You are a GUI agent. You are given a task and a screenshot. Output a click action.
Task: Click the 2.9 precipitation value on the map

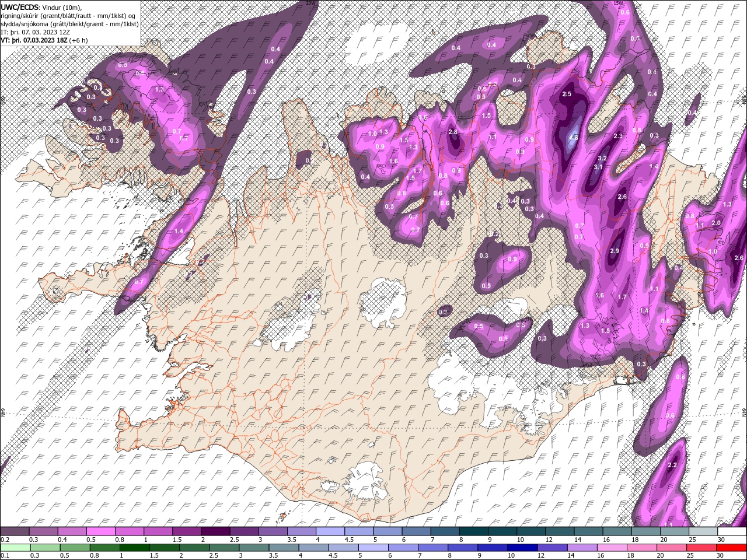tap(614, 251)
